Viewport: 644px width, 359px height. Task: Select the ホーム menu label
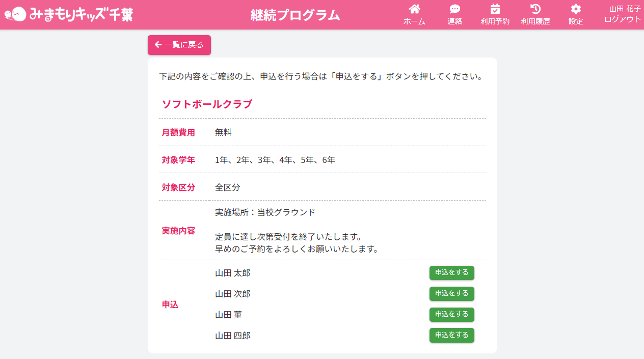coord(414,21)
